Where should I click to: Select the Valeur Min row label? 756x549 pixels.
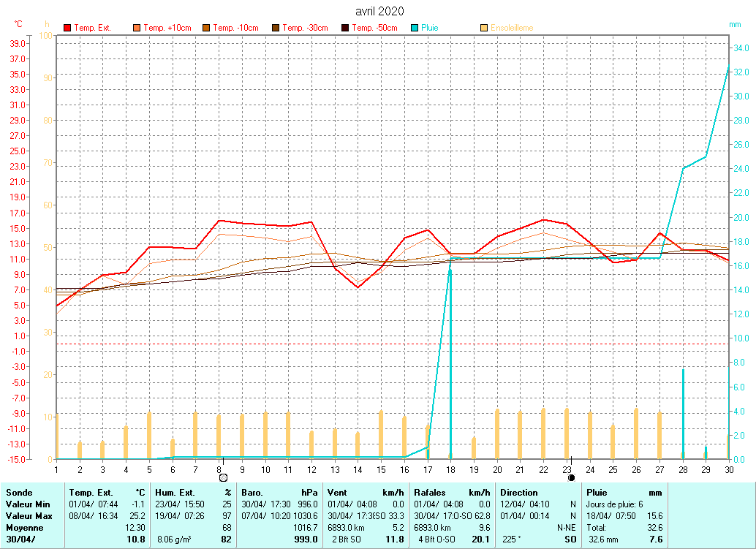point(28,504)
